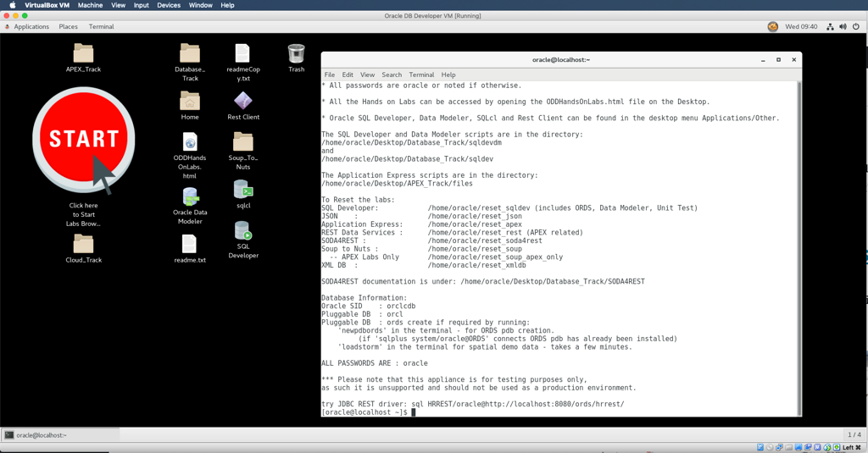Click the power icon in top panel
Screen dimensions: 868x453
point(856,27)
